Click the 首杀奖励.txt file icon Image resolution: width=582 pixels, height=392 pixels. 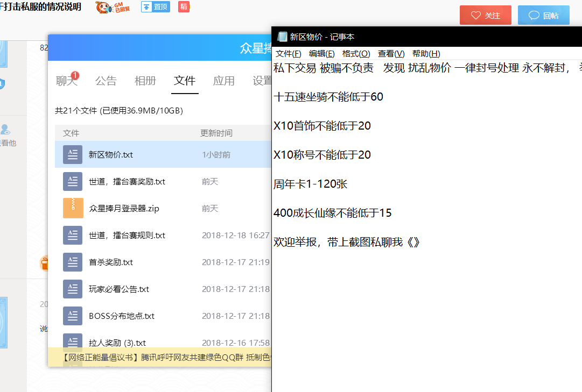pyautogui.click(x=73, y=262)
